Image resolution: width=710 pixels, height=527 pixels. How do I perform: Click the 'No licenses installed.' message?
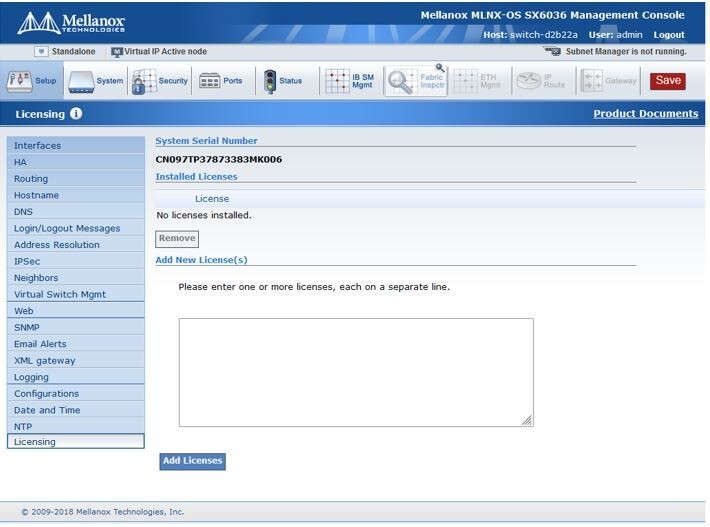pyautogui.click(x=203, y=215)
